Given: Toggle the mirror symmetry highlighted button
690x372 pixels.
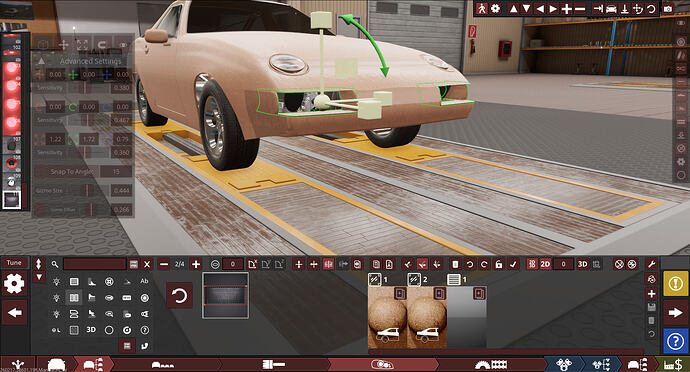Looking at the screenshot, I should coord(328,264).
